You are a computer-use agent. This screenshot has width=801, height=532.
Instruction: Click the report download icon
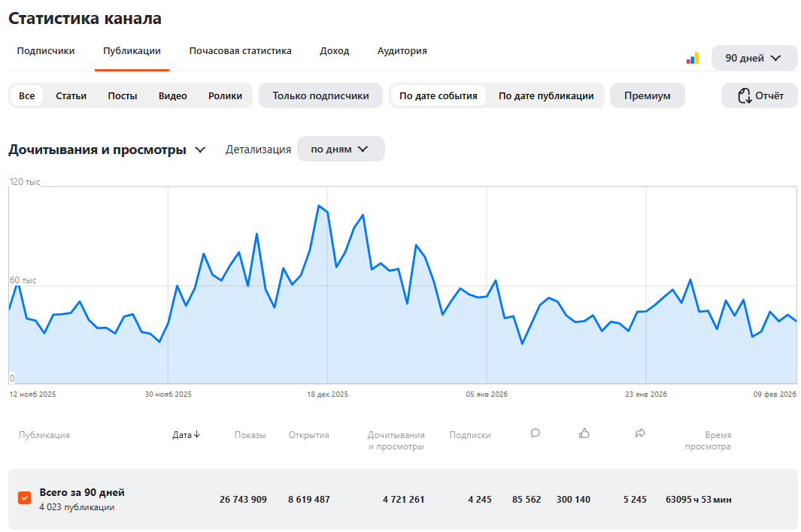[x=745, y=95]
